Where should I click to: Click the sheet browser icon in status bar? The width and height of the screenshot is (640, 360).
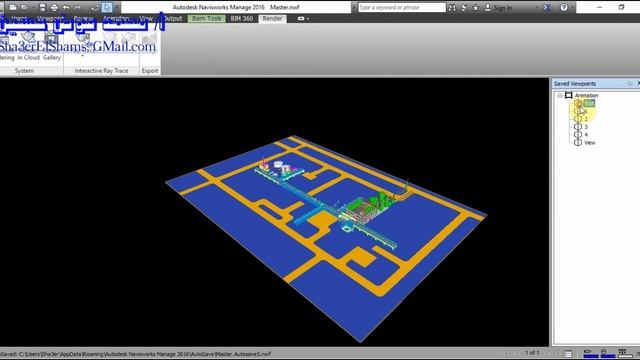(x=568, y=353)
